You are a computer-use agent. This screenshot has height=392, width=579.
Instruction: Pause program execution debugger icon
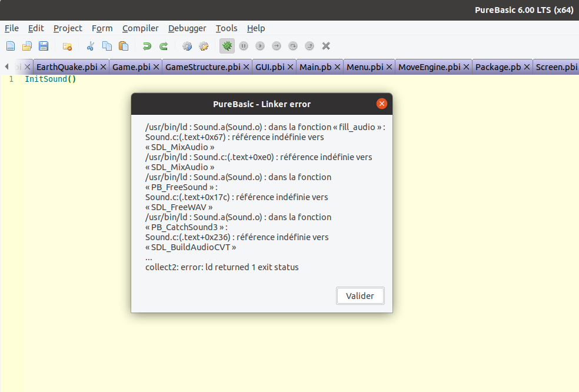click(244, 46)
